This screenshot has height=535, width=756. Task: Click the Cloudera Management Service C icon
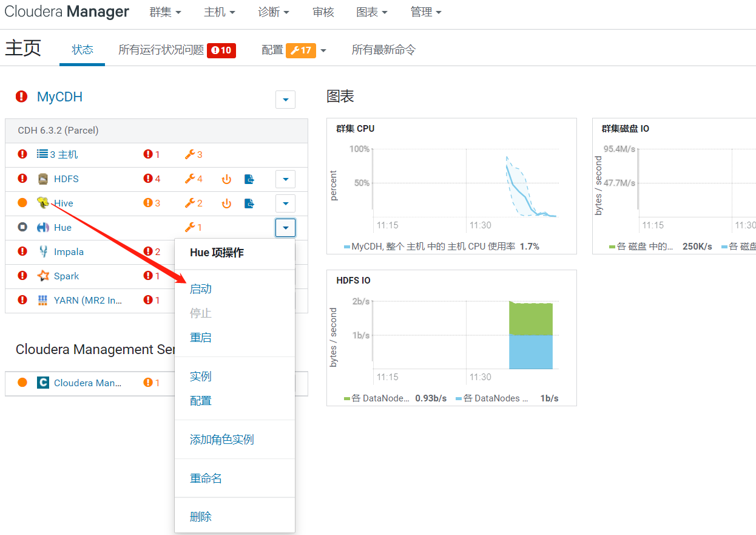(42, 383)
